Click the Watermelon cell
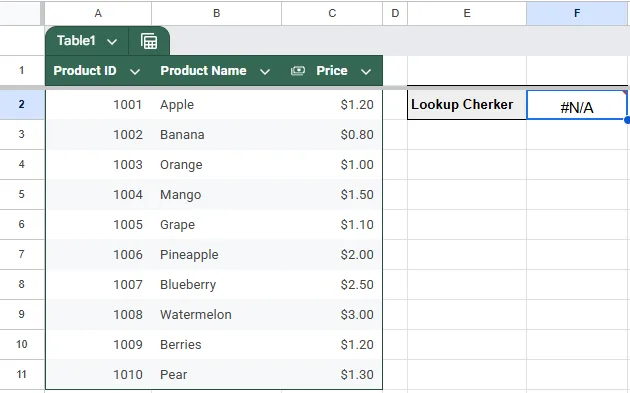 click(x=217, y=315)
